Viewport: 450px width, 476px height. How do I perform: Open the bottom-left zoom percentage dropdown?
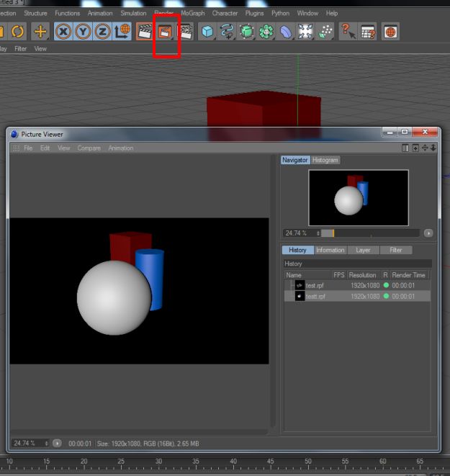(x=47, y=443)
